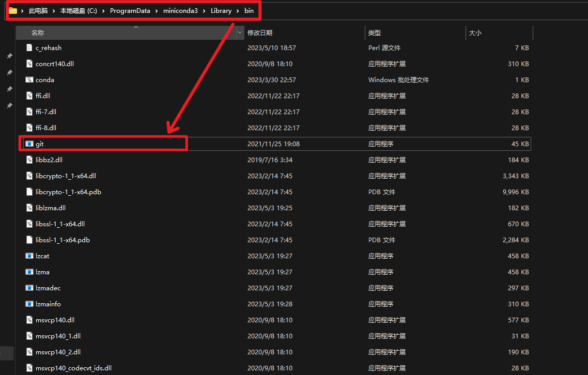Image resolution: width=588 pixels, height=375 pixels.
Task: Click the folder icon in the address bar
Action: [x=13, y=11]
